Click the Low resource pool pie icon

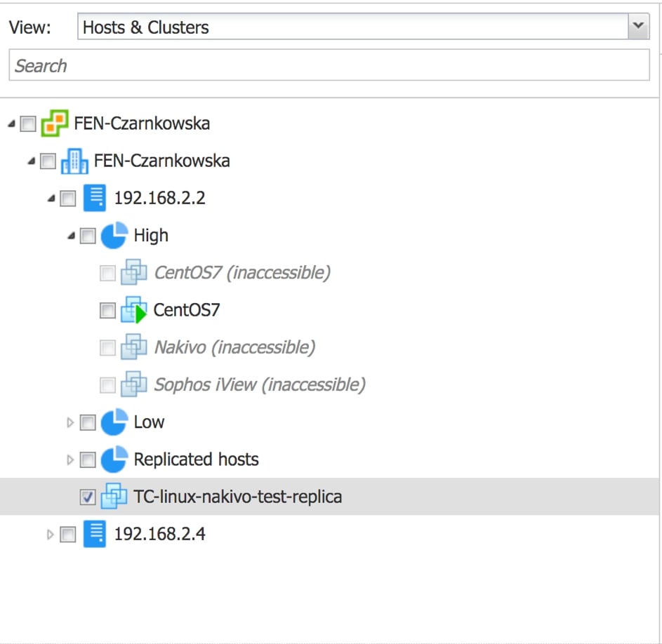click(x=114, y=422)
